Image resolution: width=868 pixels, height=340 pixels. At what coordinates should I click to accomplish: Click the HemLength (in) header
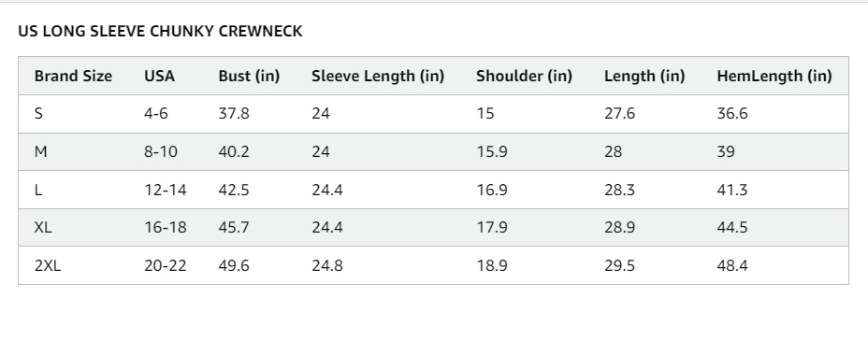[x=774, y=76]
